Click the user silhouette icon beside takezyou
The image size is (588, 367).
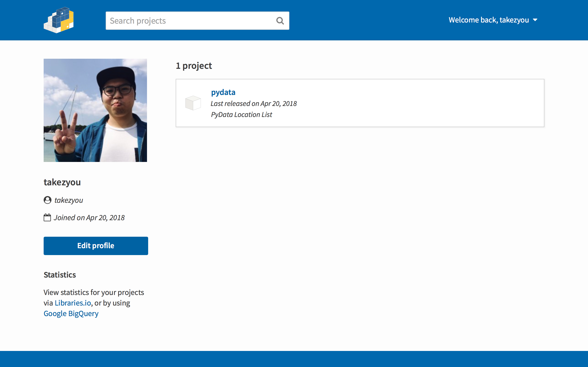pyautogui.click(x=47, y=200)
